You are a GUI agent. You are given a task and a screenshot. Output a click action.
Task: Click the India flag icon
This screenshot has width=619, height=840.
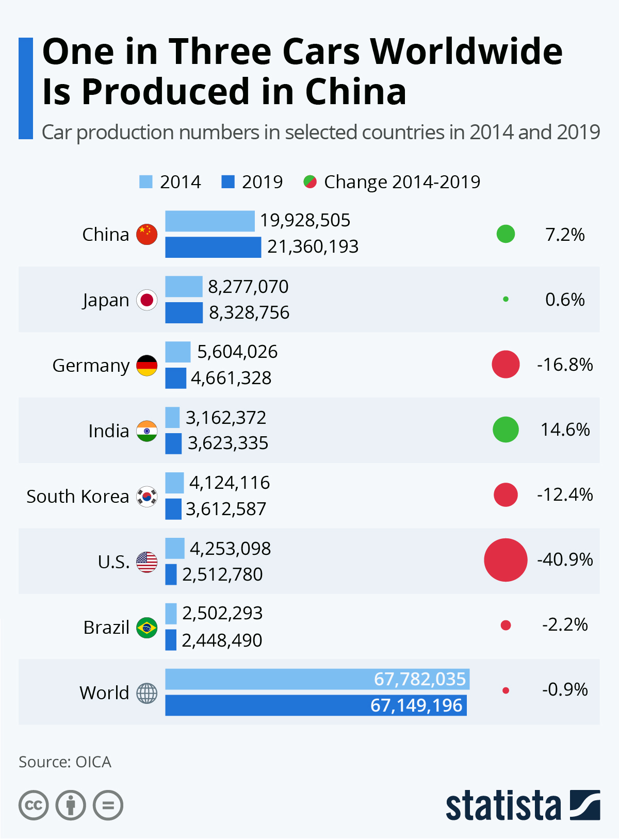146,431
